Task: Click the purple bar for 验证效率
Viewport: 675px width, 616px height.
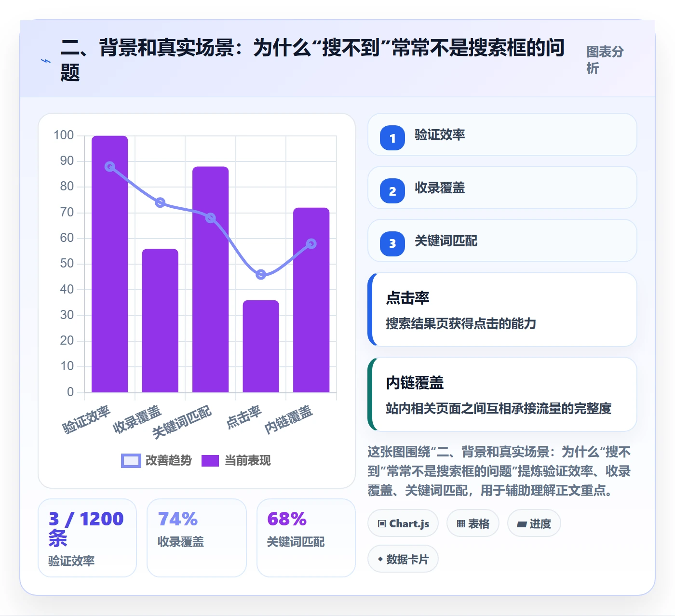Action: click(110, 264)
